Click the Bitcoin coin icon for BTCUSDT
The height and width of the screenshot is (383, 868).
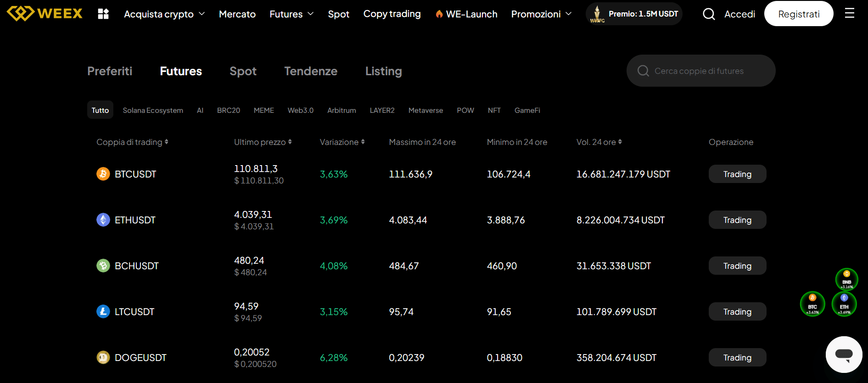(103, 174)
